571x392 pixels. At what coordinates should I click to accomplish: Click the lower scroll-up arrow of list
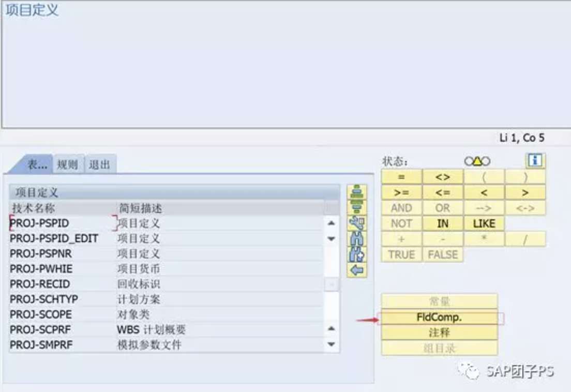(332, 329)
